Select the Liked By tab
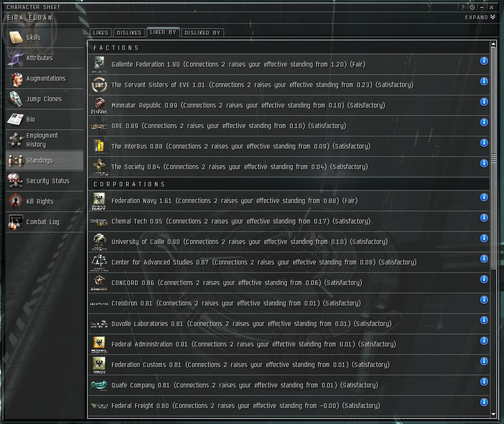 pyautogui.click(x=163, y=32)
